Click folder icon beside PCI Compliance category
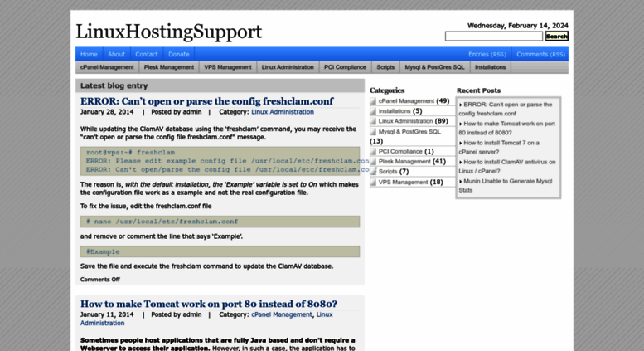This screenshot has width=644, height=351. pos(373,151)
